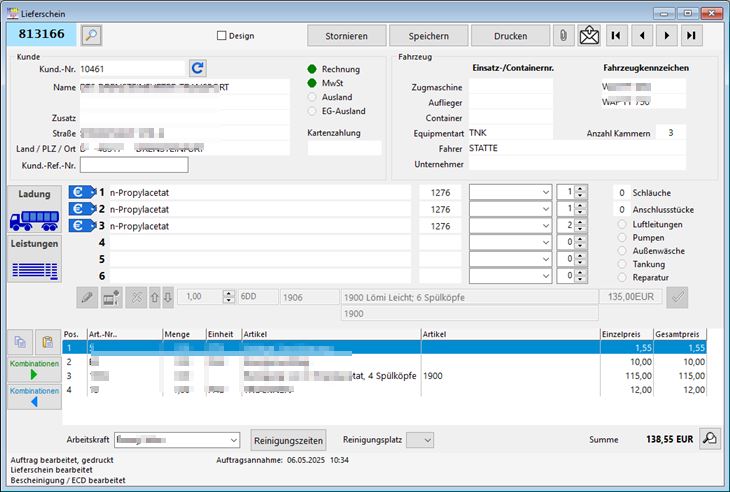730x492 pixels.
Task: Click the envelope email icon
Action: click(590, 36)
